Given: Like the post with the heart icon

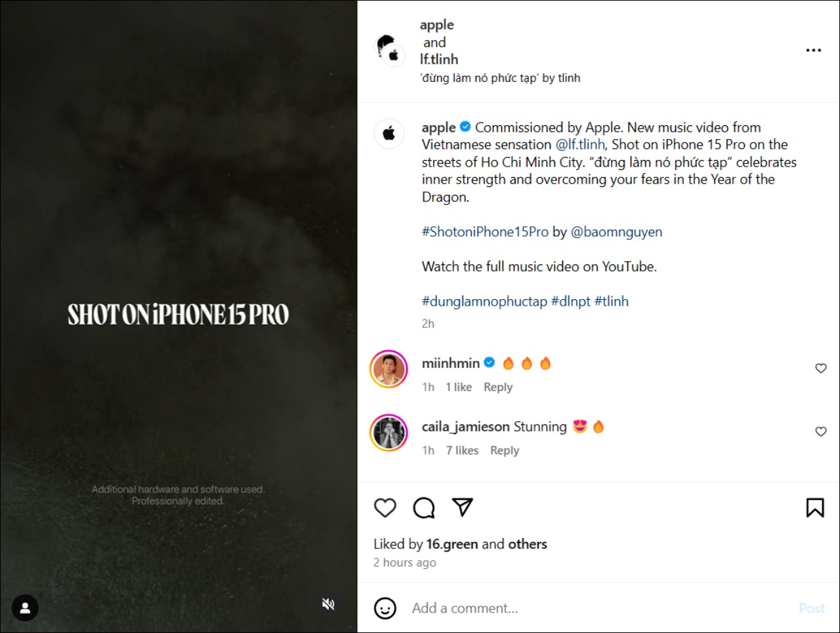Looking at the screenshot, I should tap(385, 508).
